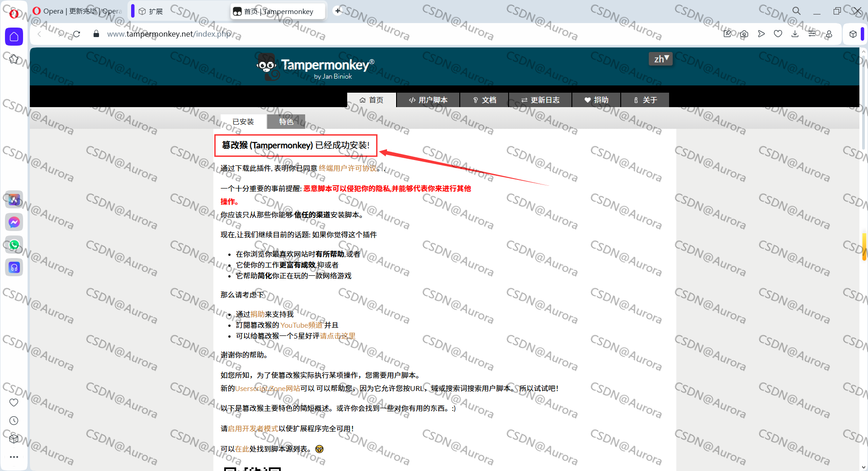Open 终端用户许可协议 link
Image resolution: width=868 pixels, height=471 pixels.
(x=348, y=168)
